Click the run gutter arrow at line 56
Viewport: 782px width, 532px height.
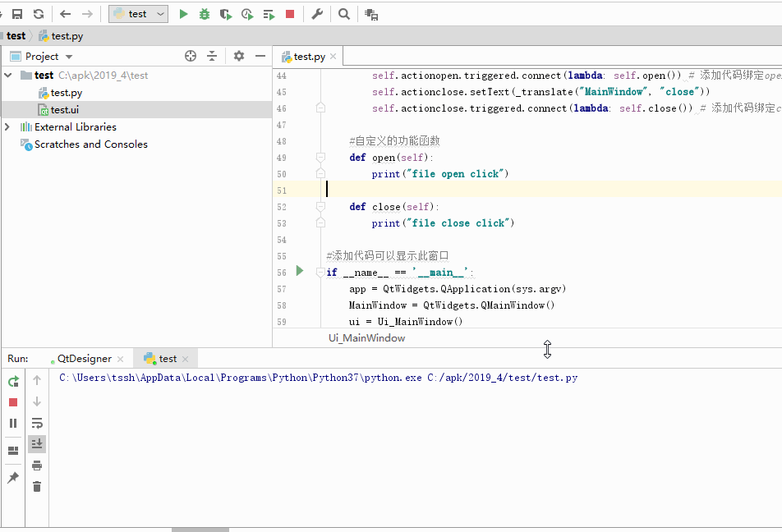tap(300, 271)
